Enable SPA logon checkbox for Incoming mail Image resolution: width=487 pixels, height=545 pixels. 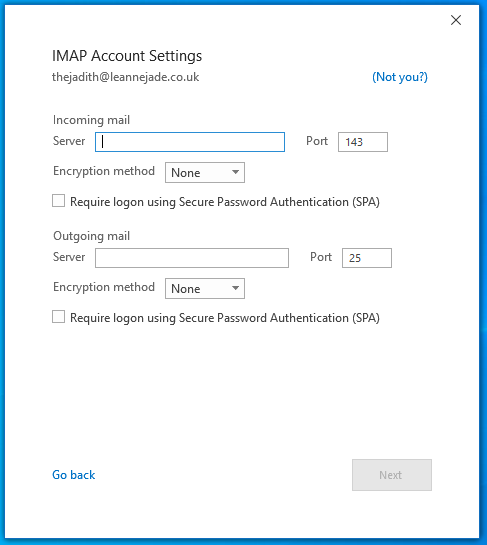[58, 201]
